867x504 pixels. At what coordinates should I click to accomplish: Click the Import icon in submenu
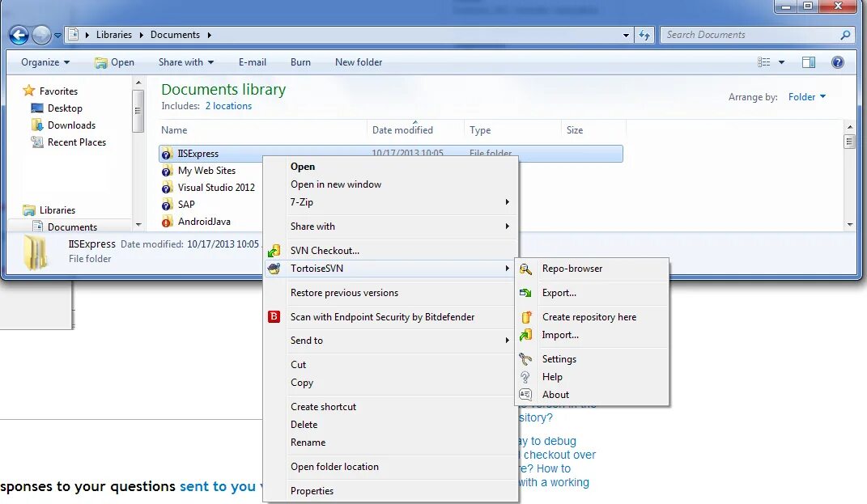click(x=526, y=335)
